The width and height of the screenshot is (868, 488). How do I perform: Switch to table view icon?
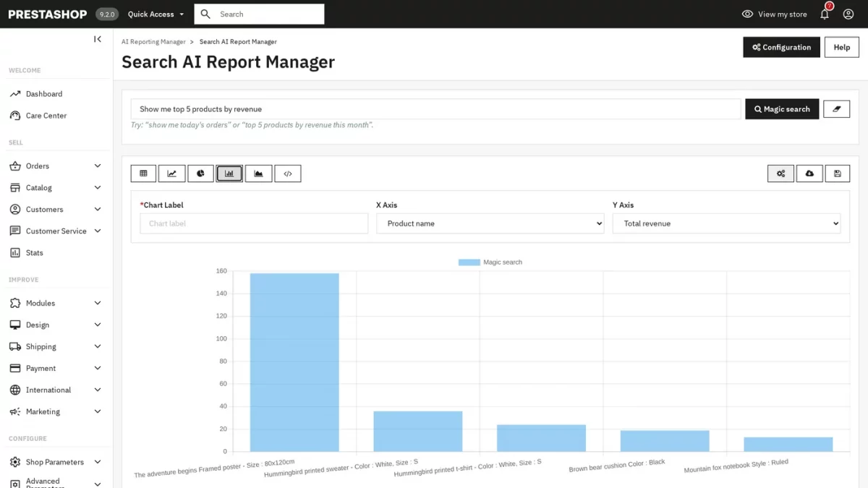(143, 174)
